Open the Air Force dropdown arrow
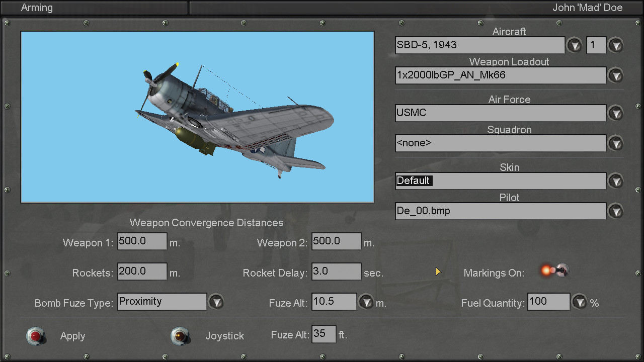The height and width of the screenshot is (362, 644). click(616, 113)
